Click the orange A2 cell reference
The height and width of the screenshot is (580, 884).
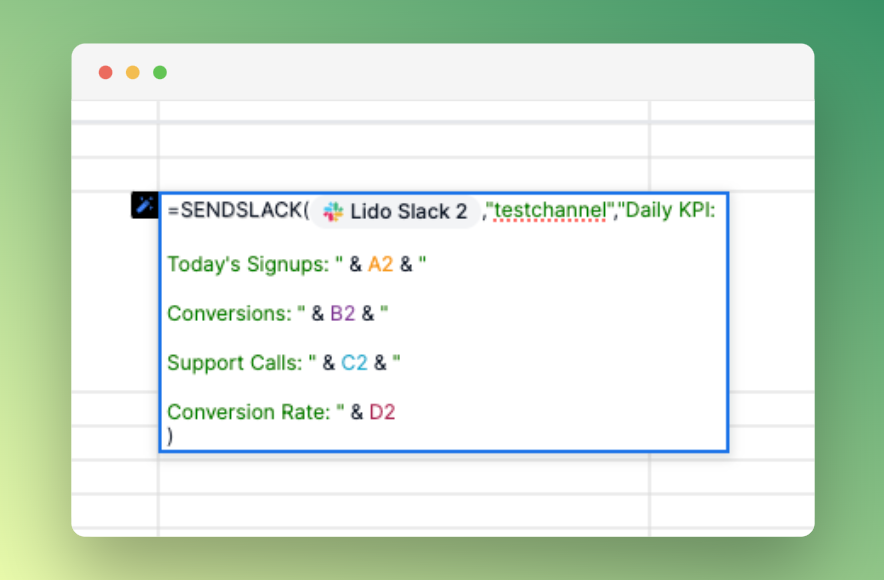381,264
